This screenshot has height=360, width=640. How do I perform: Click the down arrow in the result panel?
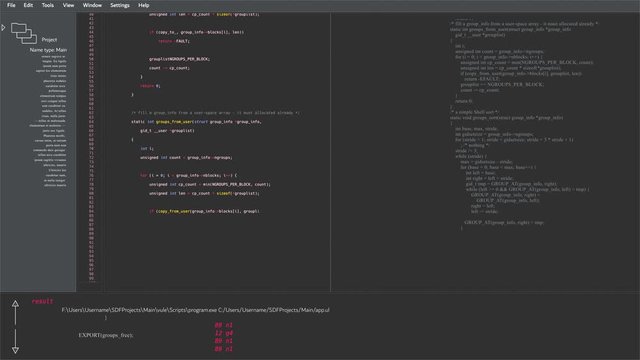point(15,341)
